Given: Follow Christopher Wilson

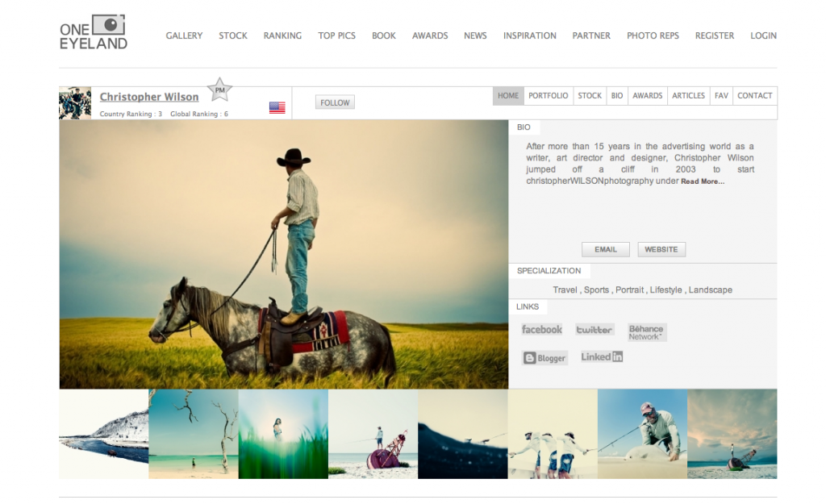Looking at the screenshot, I should point(335,102).
